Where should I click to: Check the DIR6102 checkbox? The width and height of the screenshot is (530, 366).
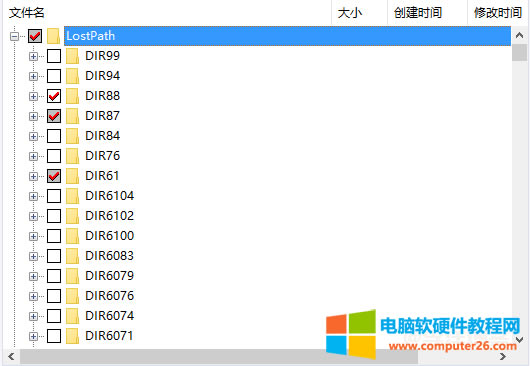click(x=54, y=216)
